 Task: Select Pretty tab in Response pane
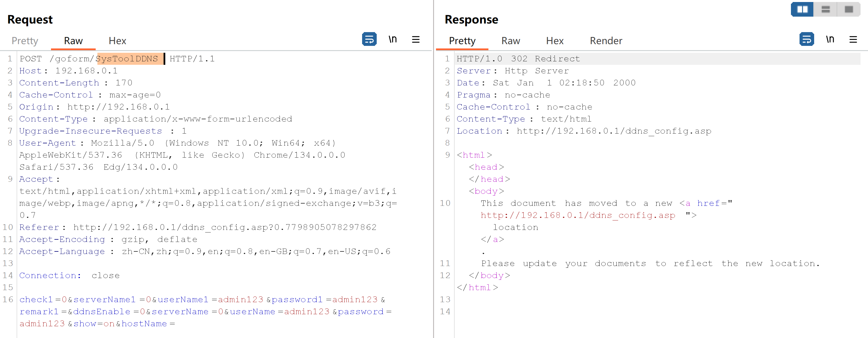point(462,41)
